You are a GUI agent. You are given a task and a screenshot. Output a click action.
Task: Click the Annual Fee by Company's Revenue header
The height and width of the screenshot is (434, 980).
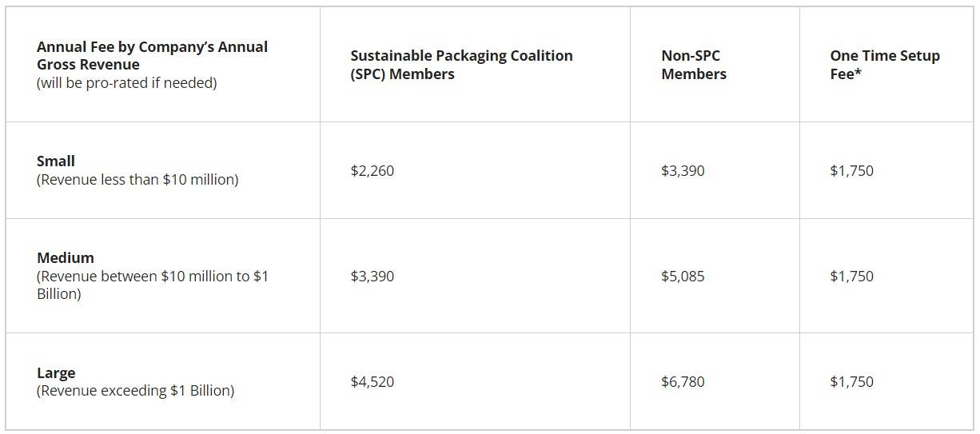tap(152, 55)
